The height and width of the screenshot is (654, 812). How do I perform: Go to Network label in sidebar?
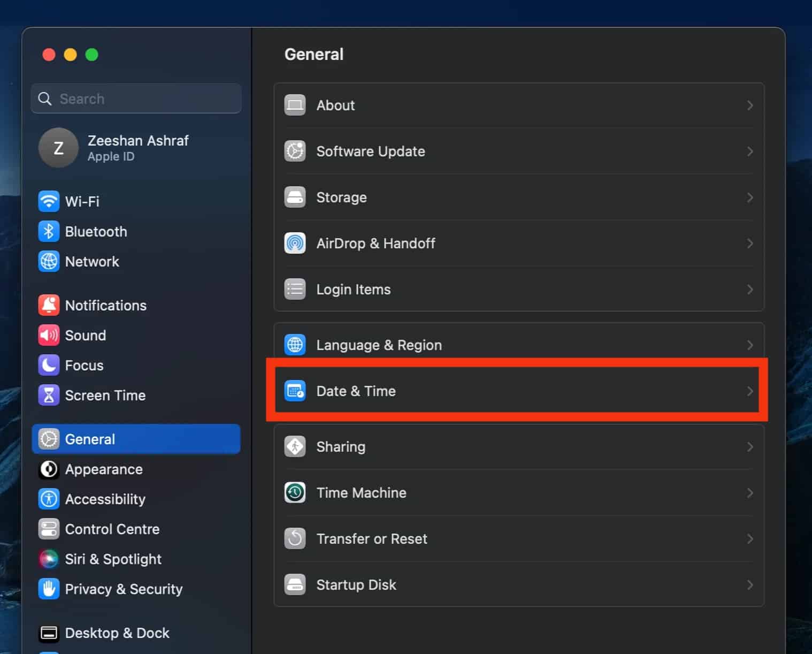[92, 261]
